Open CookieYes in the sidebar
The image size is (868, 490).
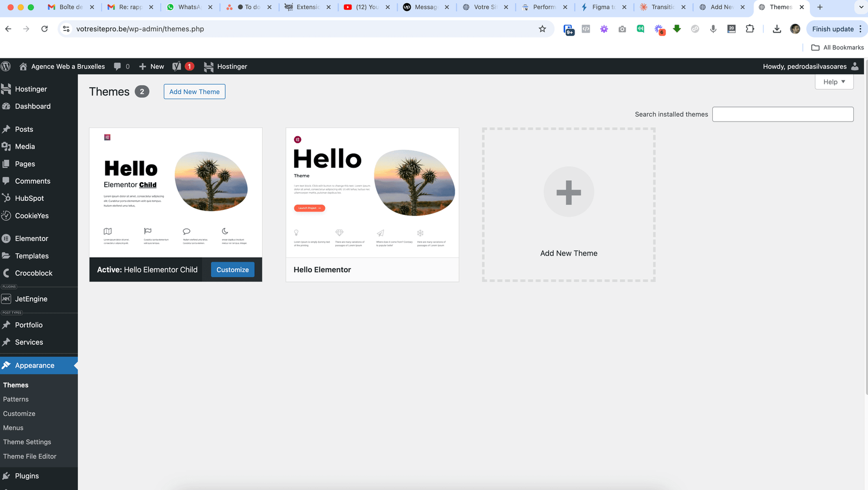(x=39, y=216)
